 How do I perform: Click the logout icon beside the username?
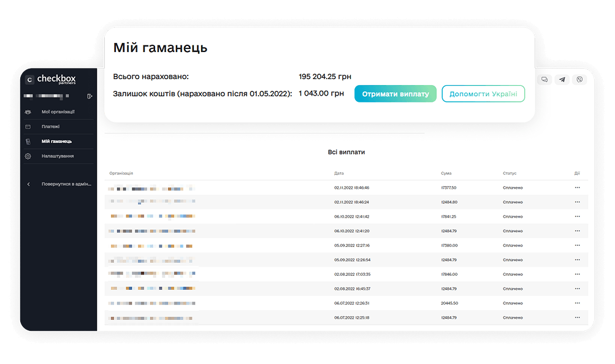(90, 96)
